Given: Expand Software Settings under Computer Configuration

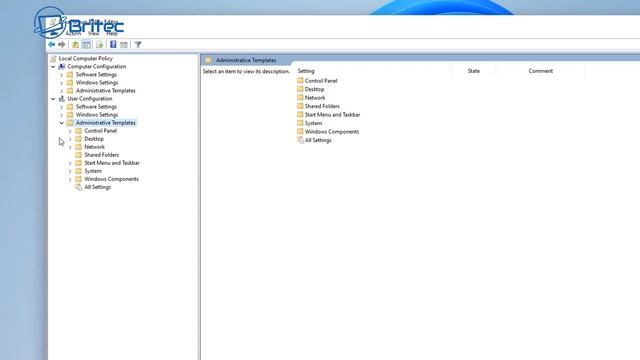Looking at the screenshot, I should pyautogui.click(x=62, y=75).
